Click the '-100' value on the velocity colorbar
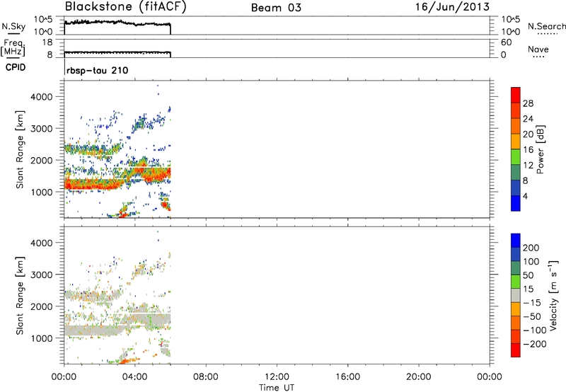This screenshot has height=392, width=566. (535, 330)
